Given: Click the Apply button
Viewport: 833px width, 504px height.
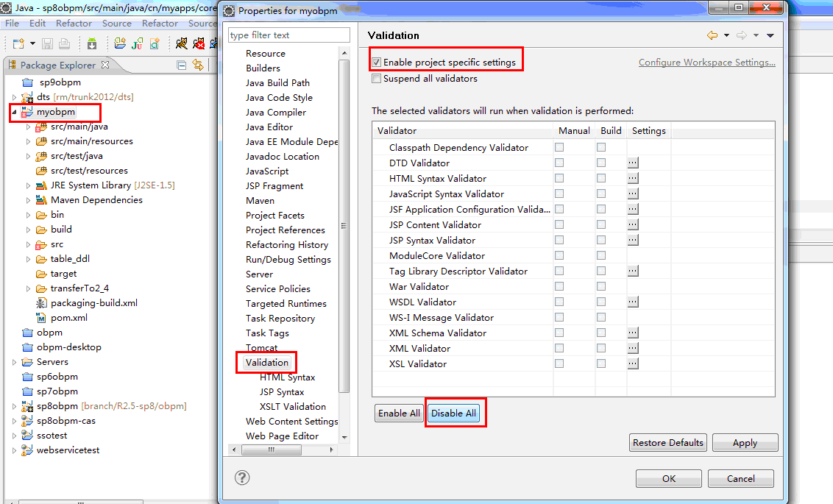Looking at the screenshot, I should pyautogui.click(x=745, y=442).
